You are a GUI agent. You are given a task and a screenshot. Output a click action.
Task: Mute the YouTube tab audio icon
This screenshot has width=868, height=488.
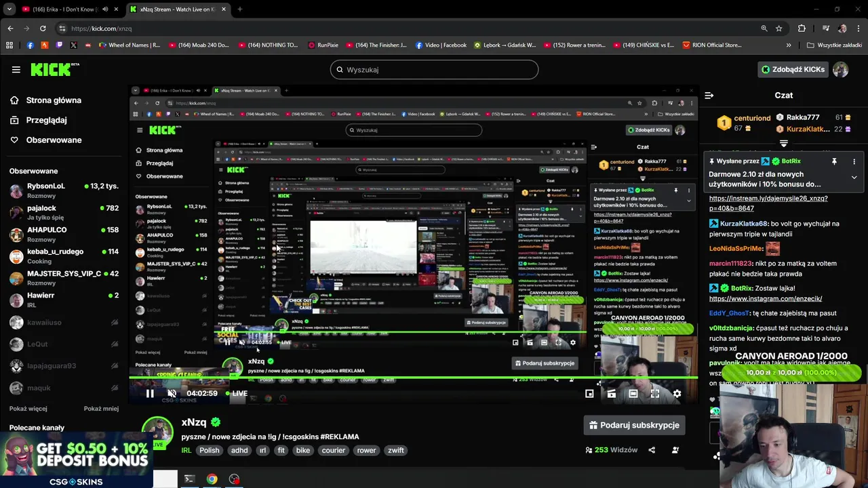(105, 9)
